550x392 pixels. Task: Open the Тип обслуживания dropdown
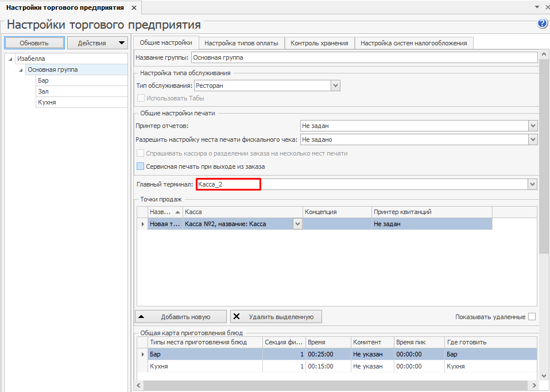pos(336,86)
